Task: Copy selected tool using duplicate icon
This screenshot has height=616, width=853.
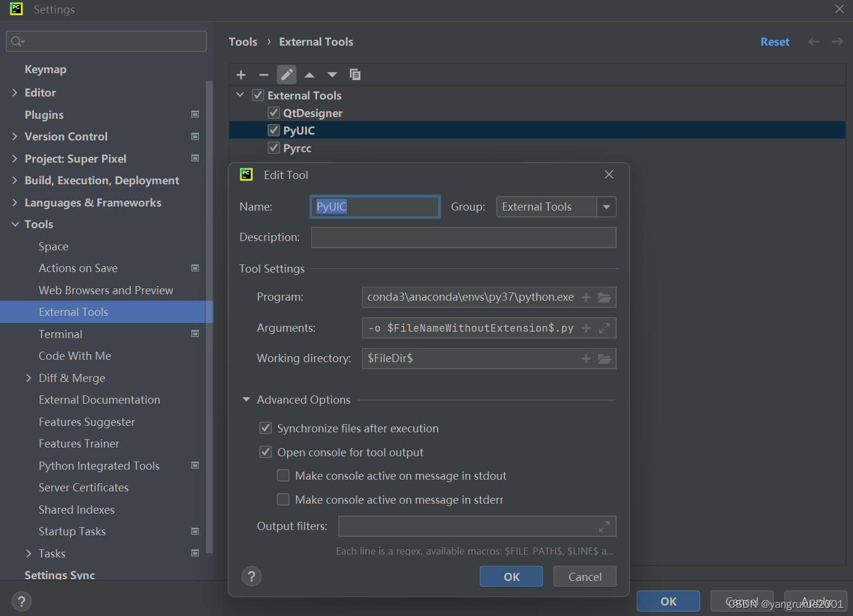Action: 355,75
